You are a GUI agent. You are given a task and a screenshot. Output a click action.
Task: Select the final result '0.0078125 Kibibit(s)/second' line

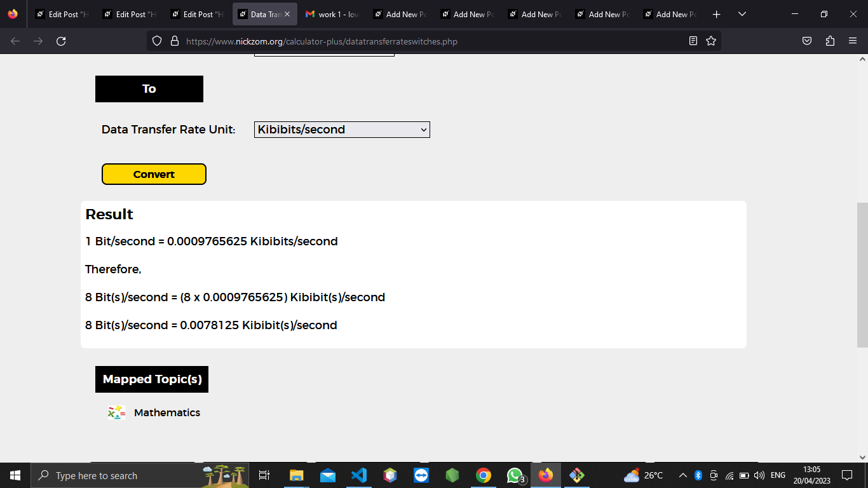pos(211,325)
